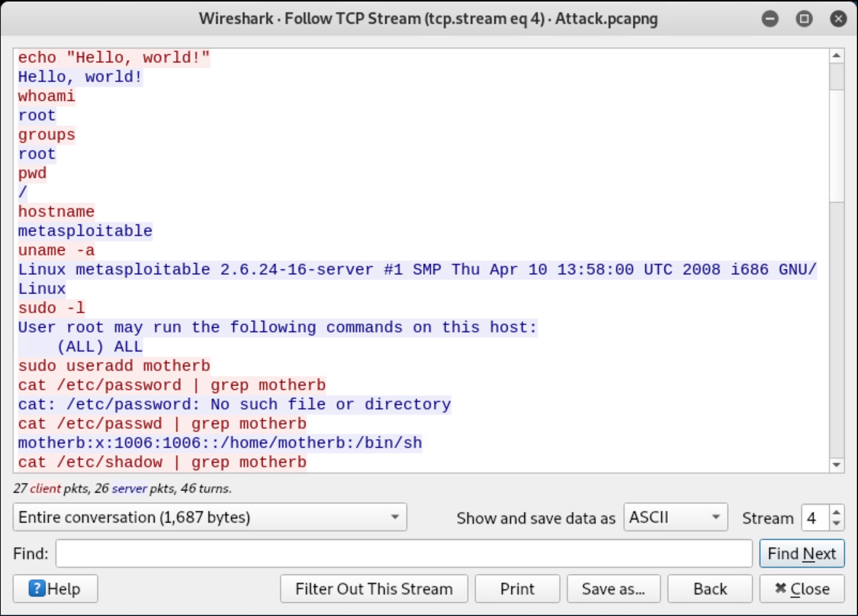Screen dimensions: 858x616
Task: Open the Entire conversation dropdown
Action: pos(209,517)
